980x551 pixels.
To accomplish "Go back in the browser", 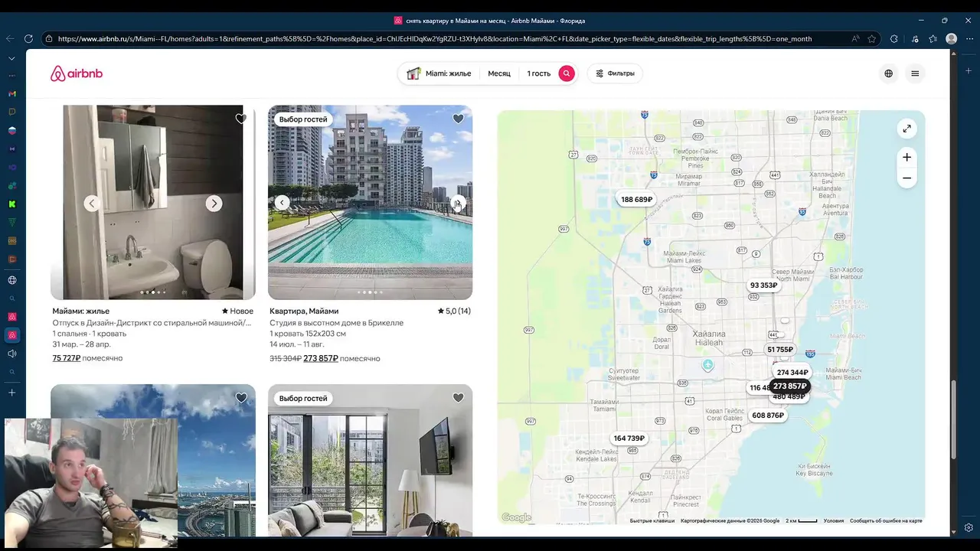I will click(x=10, y=39).
